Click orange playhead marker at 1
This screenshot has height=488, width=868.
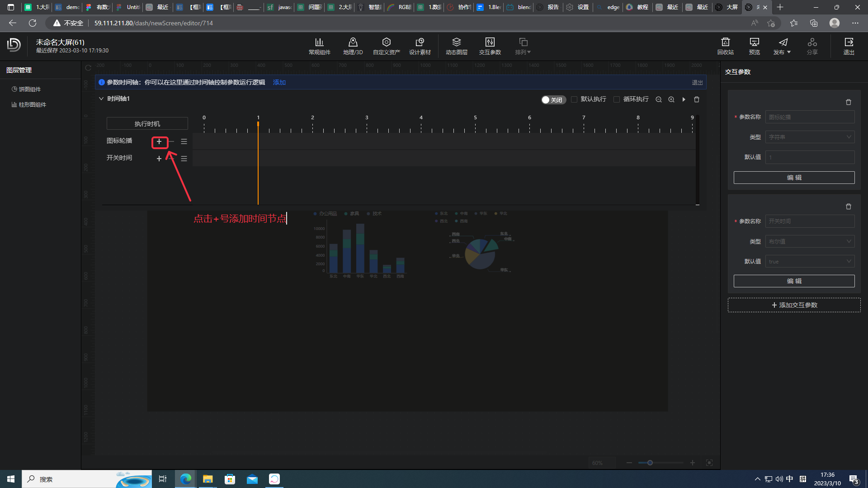pyautogui.click(x=258, y=124)
